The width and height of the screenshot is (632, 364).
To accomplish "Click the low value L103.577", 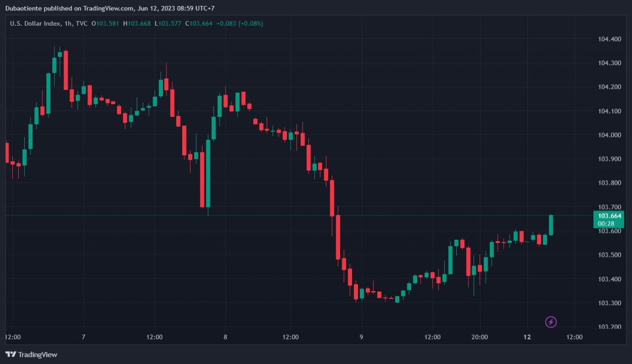I will (168, 23).
